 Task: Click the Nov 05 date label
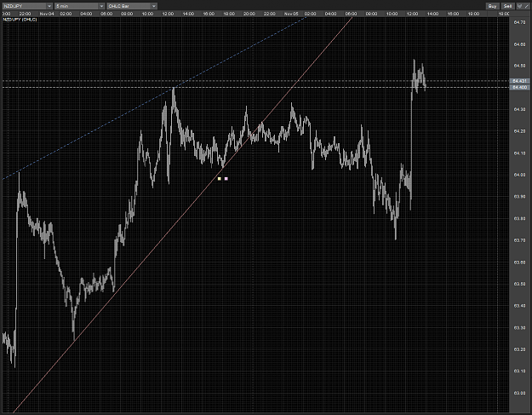291,14
